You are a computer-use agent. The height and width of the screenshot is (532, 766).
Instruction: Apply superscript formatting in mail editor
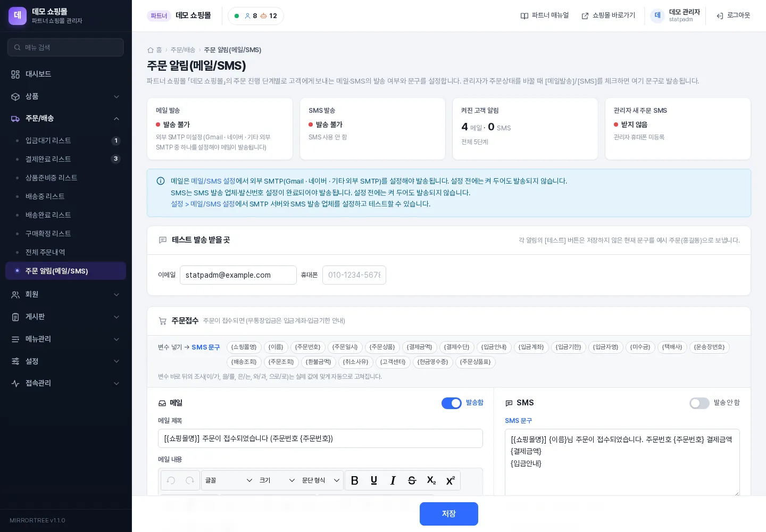(x=450, y=480)
